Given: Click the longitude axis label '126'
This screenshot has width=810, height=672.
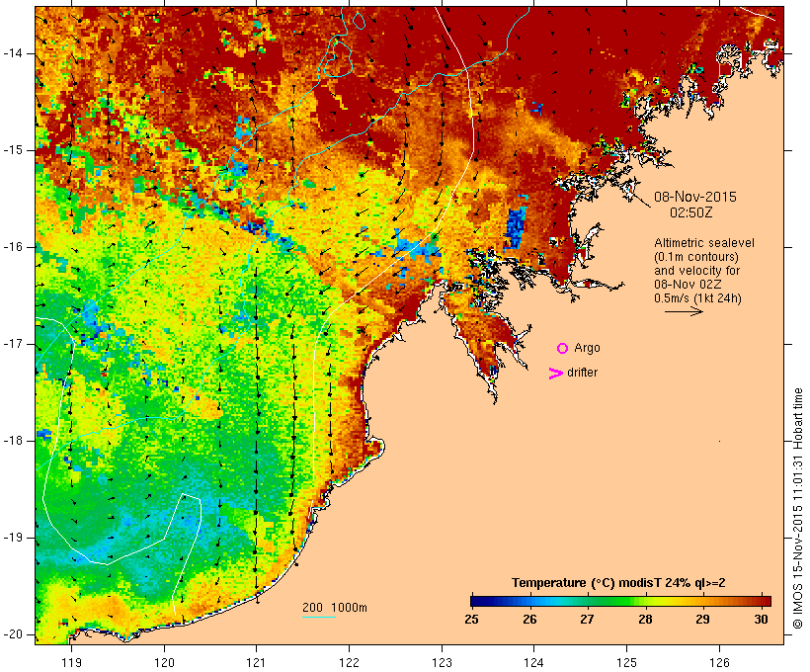Looking at the screenshot, I should 719,662.
